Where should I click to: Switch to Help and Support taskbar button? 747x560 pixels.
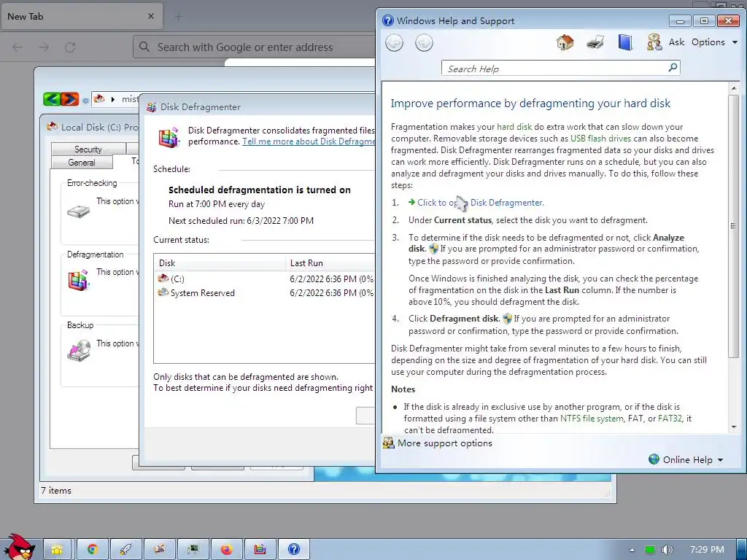(294, 550)
